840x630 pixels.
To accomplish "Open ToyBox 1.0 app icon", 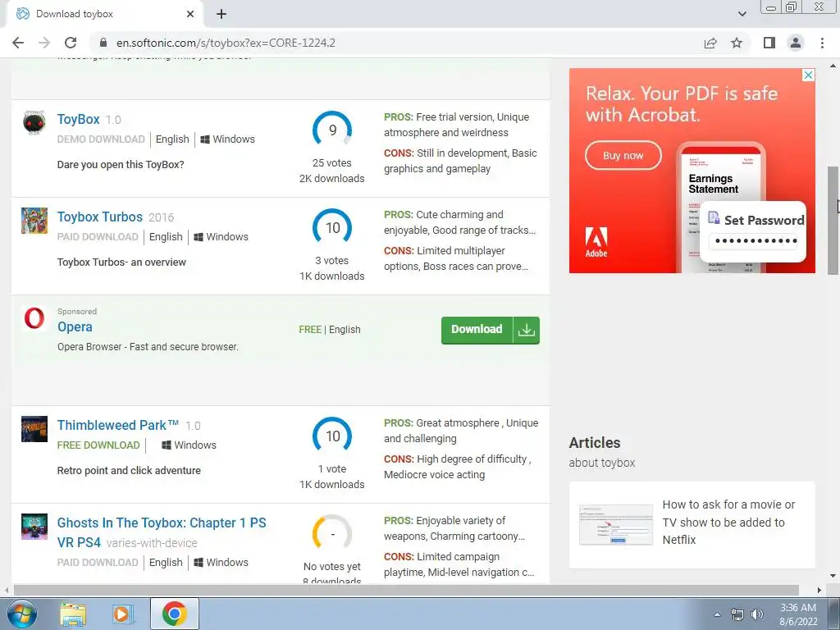I will pyautogui.click(x=34, y=123).
